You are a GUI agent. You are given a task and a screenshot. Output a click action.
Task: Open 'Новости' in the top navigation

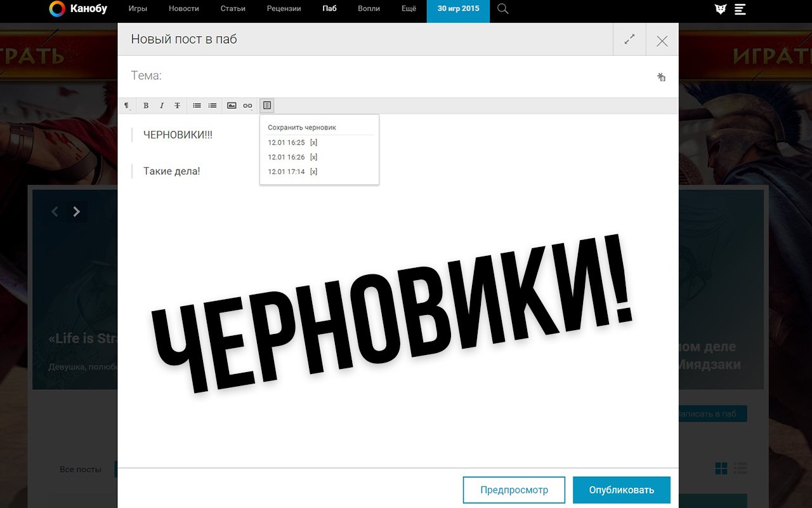(x=184, y=9)
